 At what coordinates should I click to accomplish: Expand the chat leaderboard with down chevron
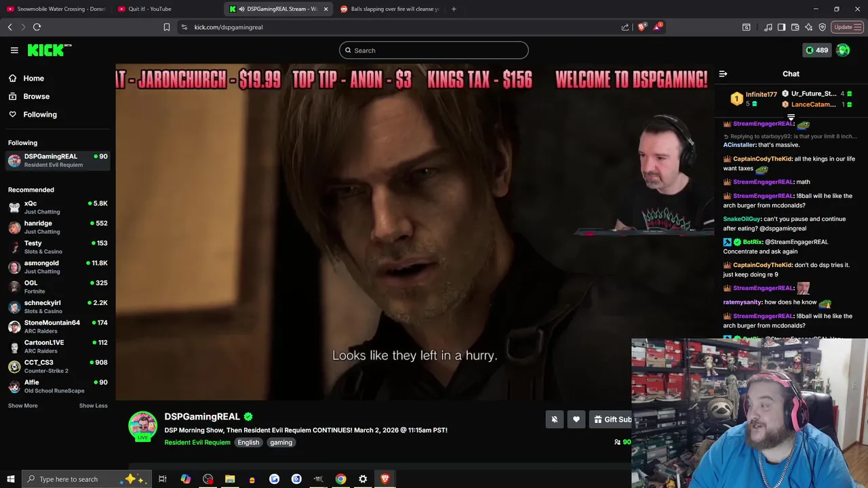coord(791,117)
